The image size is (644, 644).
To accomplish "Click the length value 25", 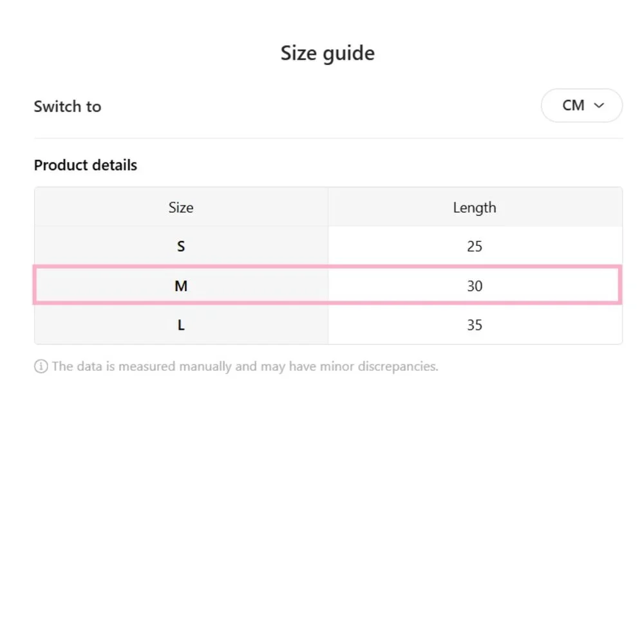I will [475, 246].
